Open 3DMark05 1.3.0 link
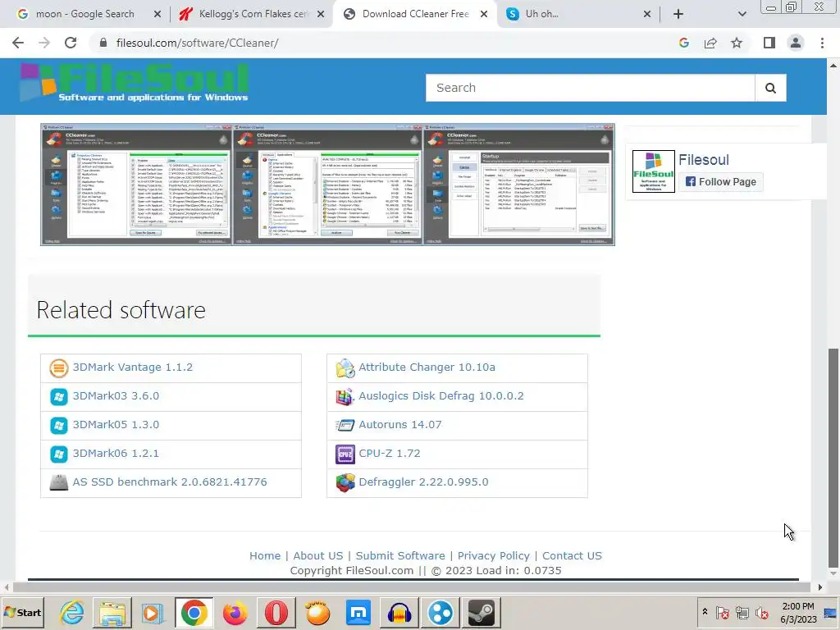Screen dimensions: 840x630 point(116,425)
